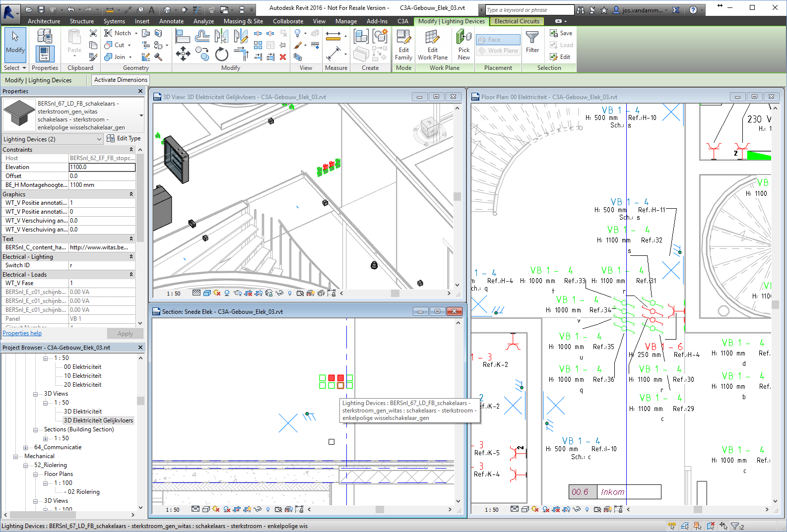Click the Aligned Dimension measure icon
787x532 pixels.
[x=333, y=36]
